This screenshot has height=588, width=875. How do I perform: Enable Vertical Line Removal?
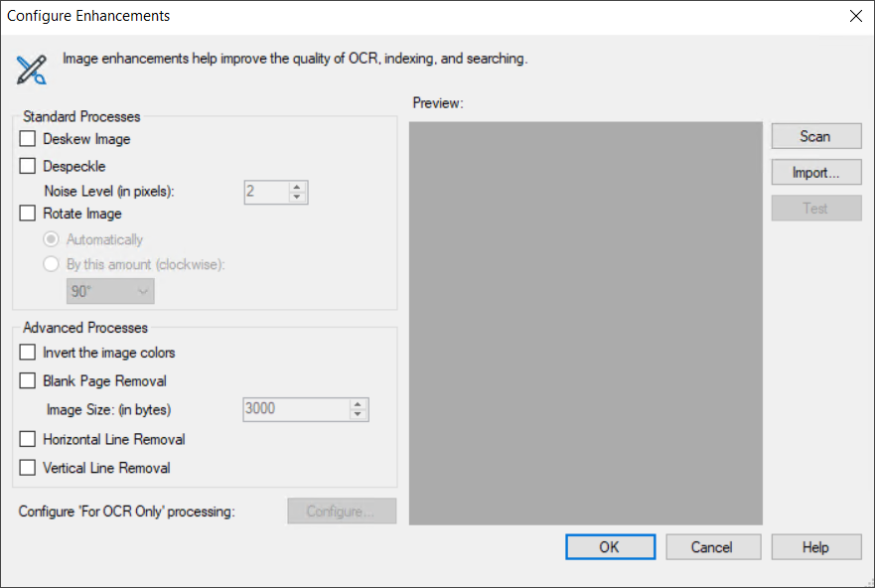coord(27,468)
